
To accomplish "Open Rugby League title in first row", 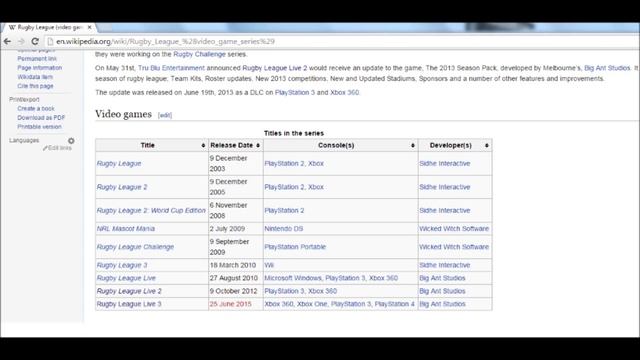I will (119, 164).
